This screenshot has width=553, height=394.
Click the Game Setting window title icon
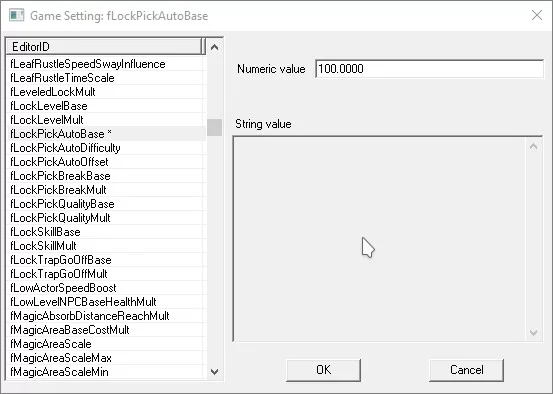[16, 16]
